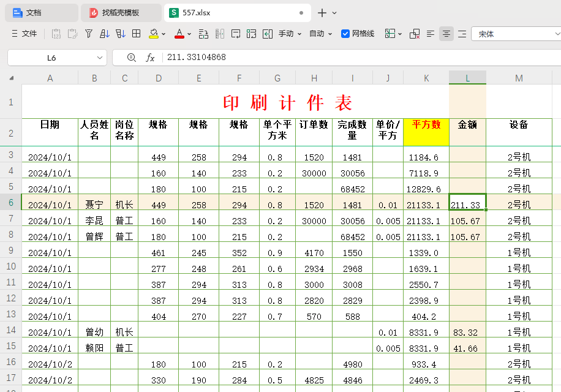The height and width of the screenshot is (392, 561).
Task: Click the Name Box showing L6
Action: coord(51,58)
